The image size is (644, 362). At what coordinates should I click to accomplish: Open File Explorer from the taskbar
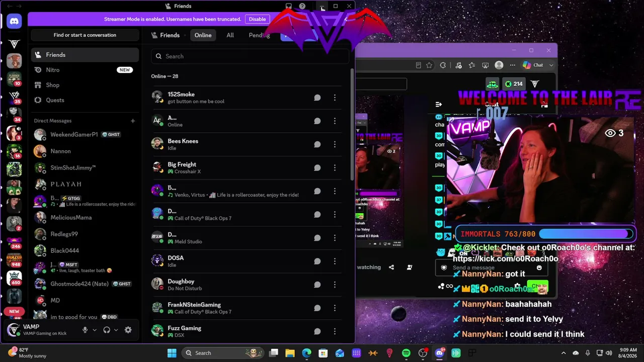tap(290, 353)
